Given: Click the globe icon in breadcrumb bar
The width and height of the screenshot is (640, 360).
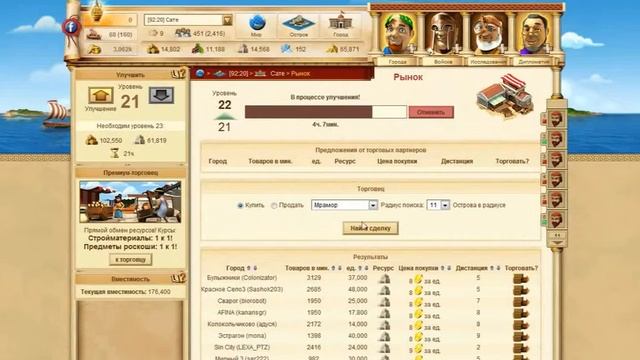Looking at the screenshot, I should pyautogui.click(x=200, y=73).
